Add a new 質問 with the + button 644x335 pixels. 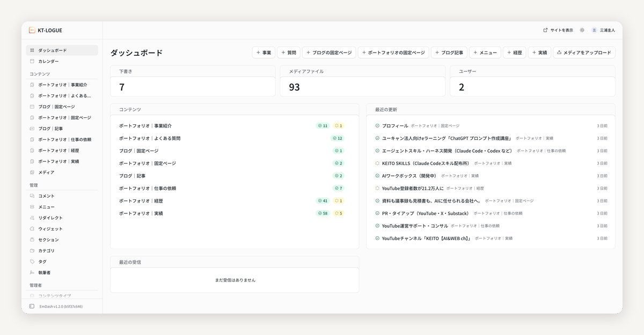[289, 53]
